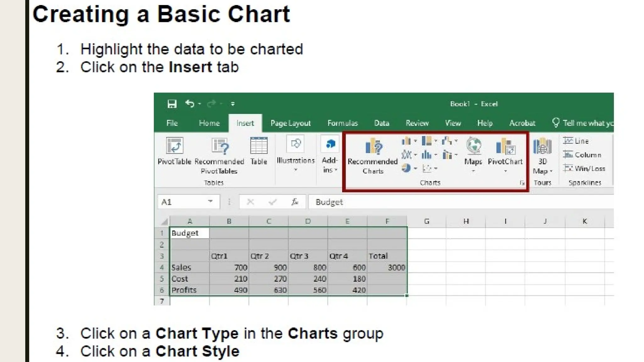This screenshot has height=362, width=644.
Task: Click the Undo arrow icon
Action: click(190, 103)
